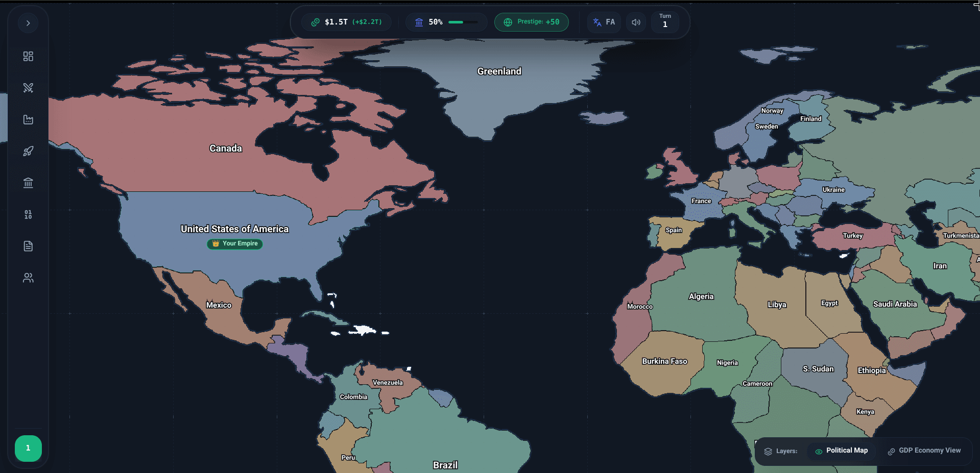Open the dashboard grid icon in sidebar
This screenshot has width=980, height=473.
28,56
